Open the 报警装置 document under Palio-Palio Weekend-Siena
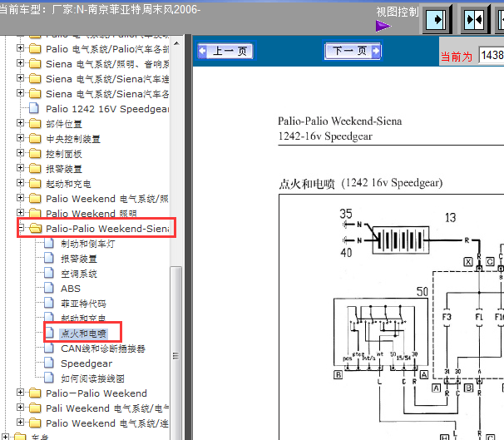 (79, 259)
